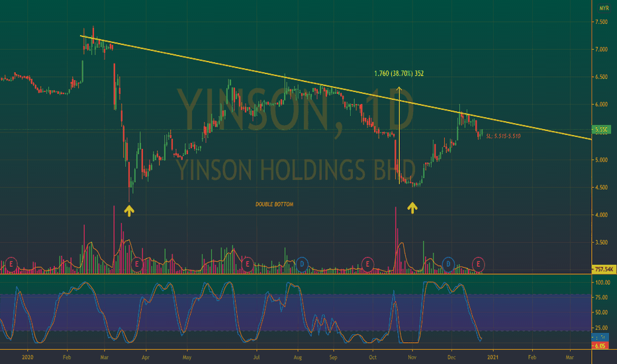Click the earnings E marker in late June 2020
The height and width of the screenshot is (364, 617).
tap(247, 264)
